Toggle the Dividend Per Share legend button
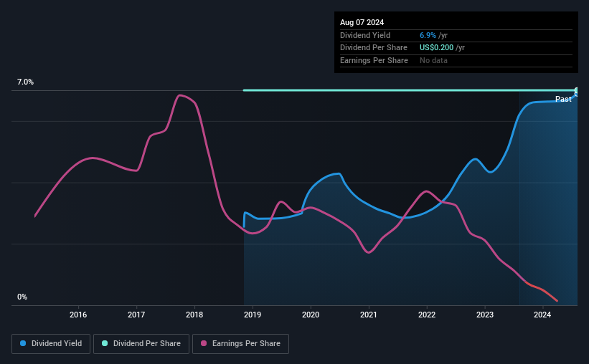589x364 pixels. [141, 344]
